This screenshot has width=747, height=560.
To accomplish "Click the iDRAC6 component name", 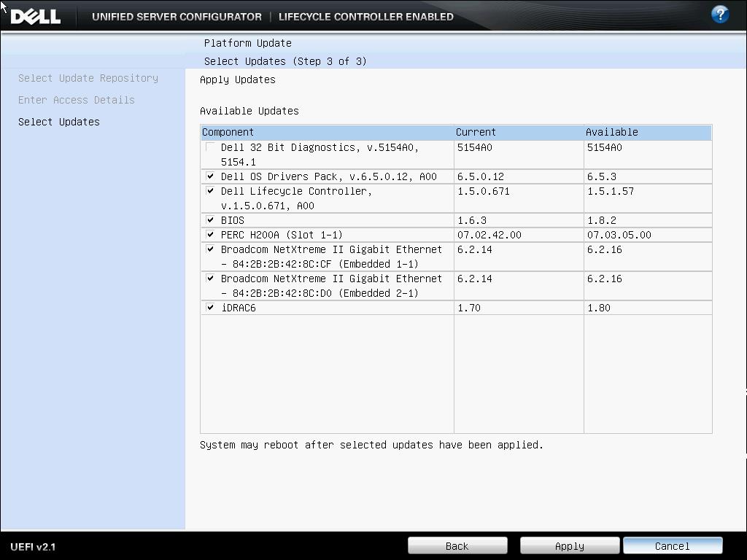I will coord(239,308).
